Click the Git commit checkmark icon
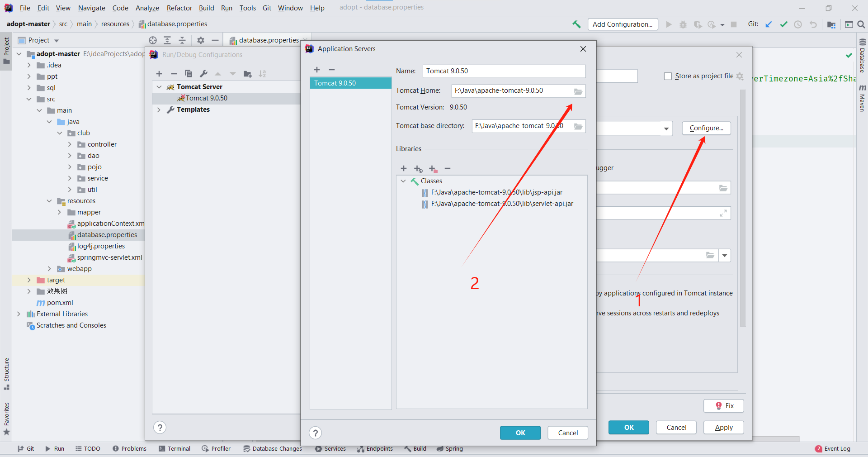The width and height of the screenshot is (868, 457). (x=783, y=24)
